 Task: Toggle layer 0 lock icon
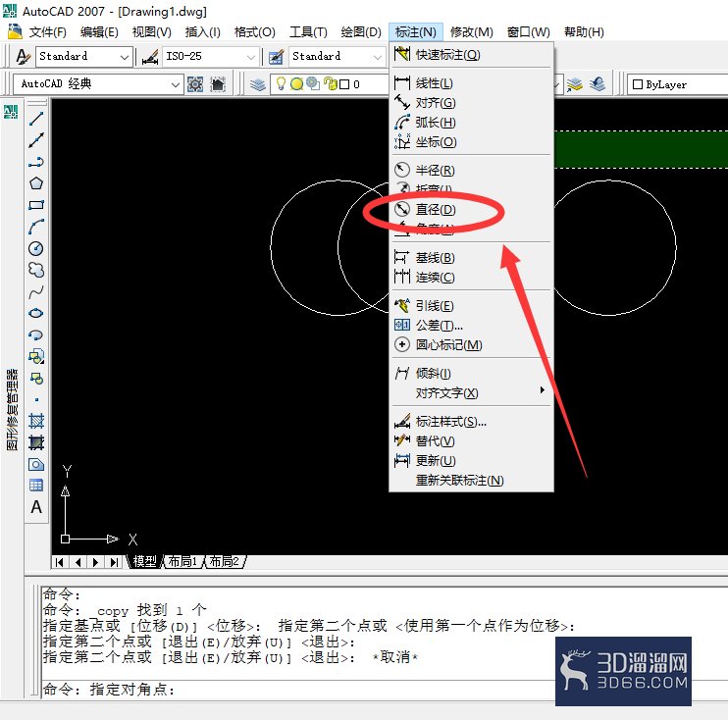click(331, 83)
